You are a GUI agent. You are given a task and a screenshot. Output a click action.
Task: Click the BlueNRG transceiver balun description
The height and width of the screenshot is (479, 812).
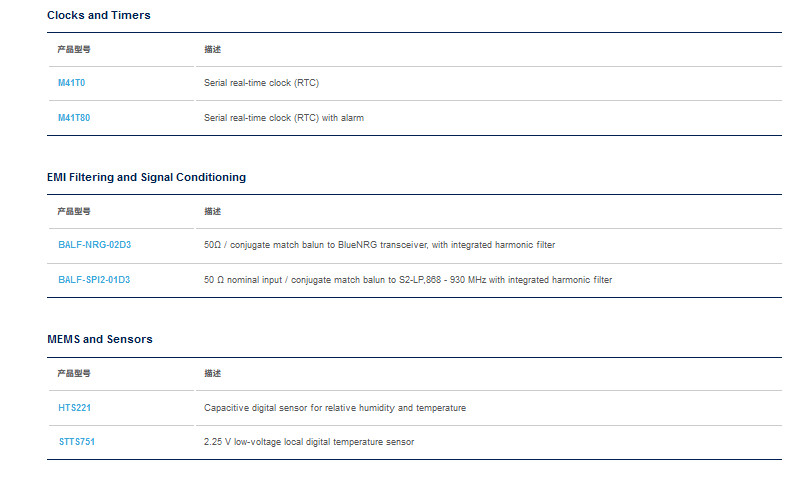click(380, 245)
